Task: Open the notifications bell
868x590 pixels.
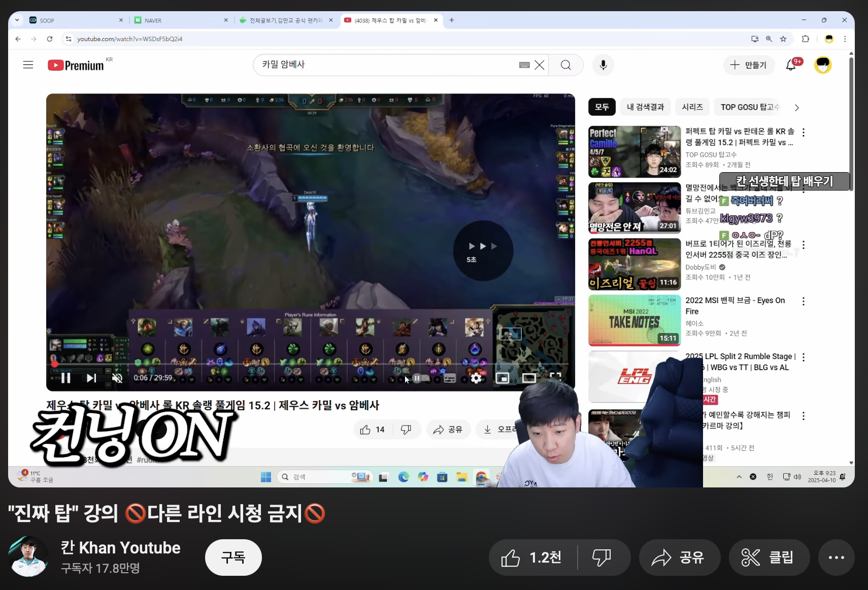Action: 791,65
